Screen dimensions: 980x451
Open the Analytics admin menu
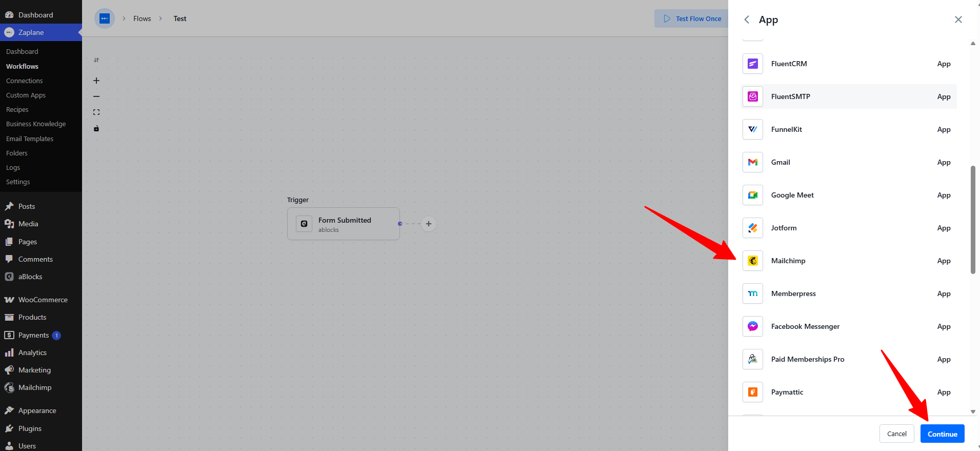click(x=41, y=352)
